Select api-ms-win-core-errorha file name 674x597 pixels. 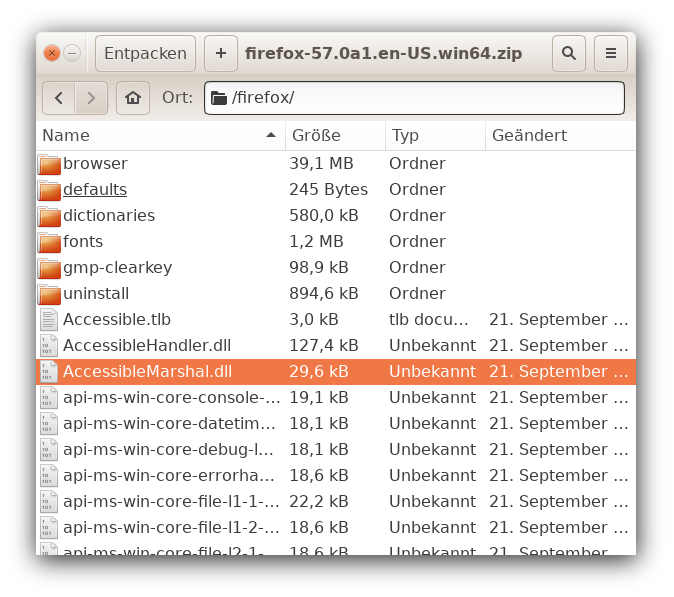click(168, 476)
